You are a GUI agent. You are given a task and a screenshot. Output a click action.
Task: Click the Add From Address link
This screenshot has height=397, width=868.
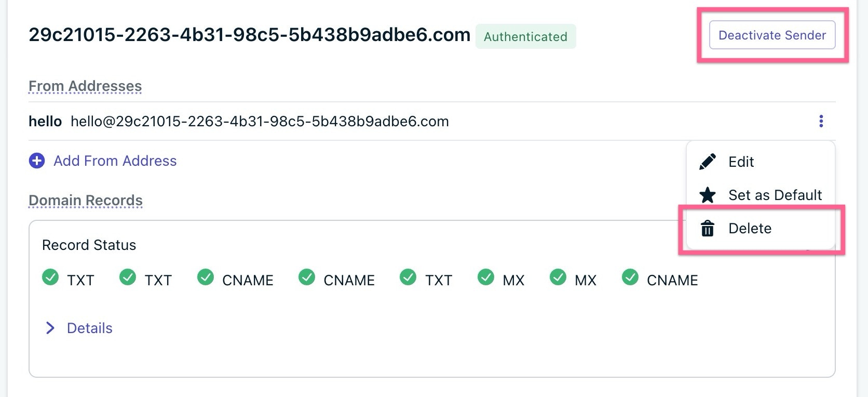coord(115,161)
